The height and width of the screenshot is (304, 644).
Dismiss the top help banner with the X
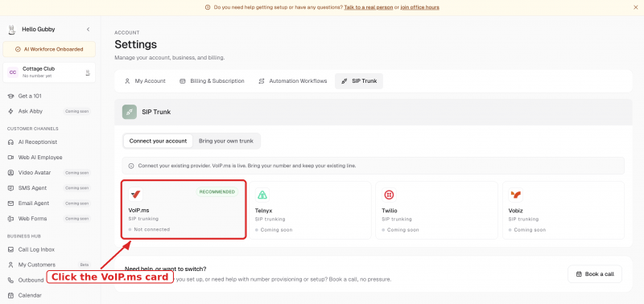636,7
